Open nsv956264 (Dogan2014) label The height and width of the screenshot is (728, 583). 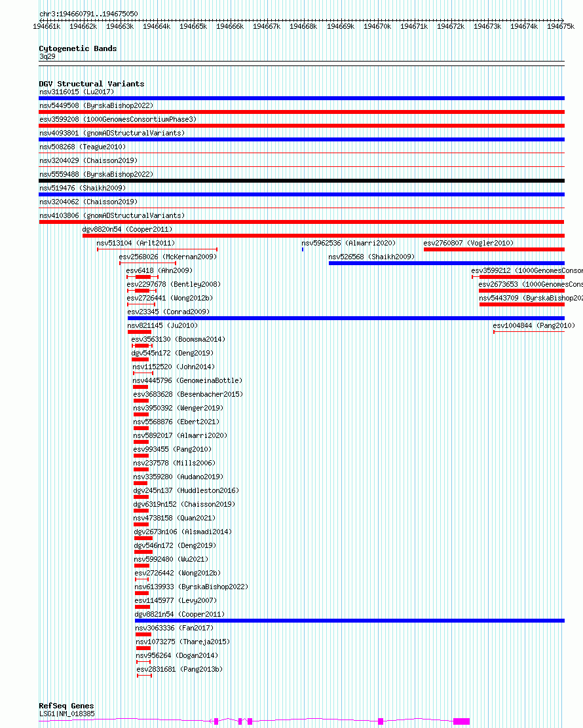tap(177, 655)
